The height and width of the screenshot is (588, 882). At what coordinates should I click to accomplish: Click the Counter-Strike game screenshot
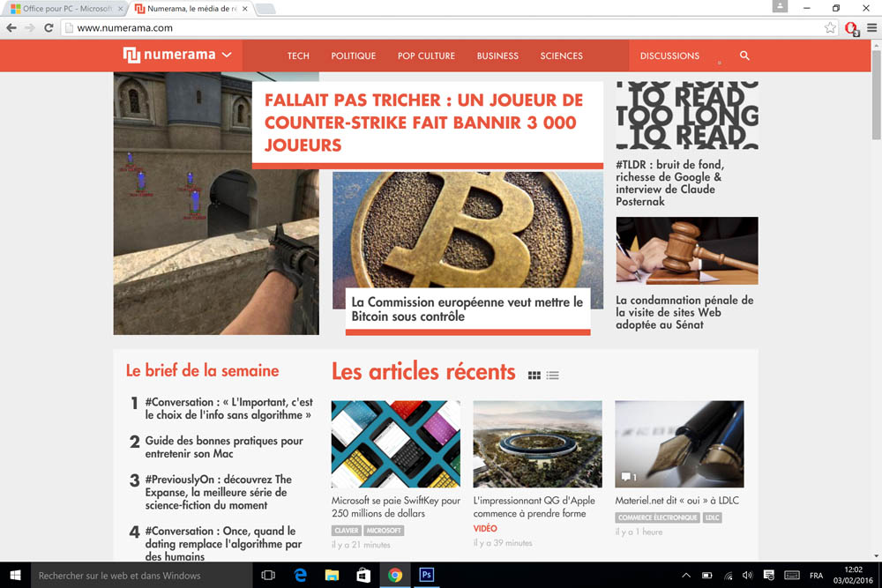[216, 204]
